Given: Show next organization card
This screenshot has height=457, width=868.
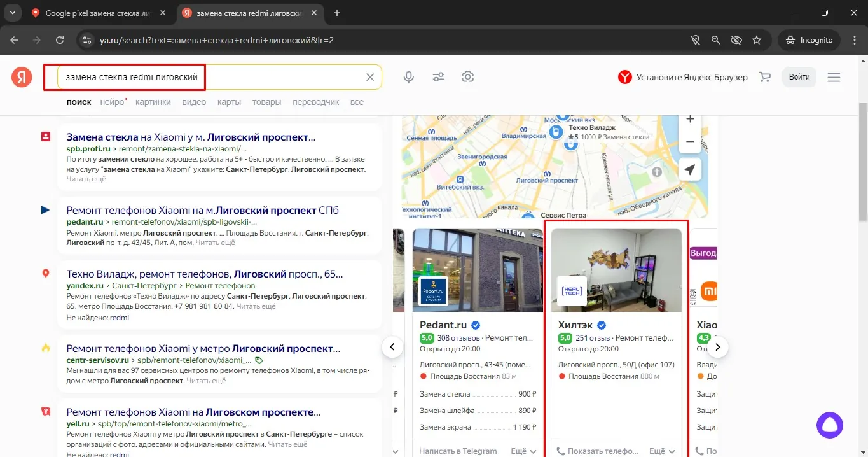Looking at the screenshot, I should [718, 347].
